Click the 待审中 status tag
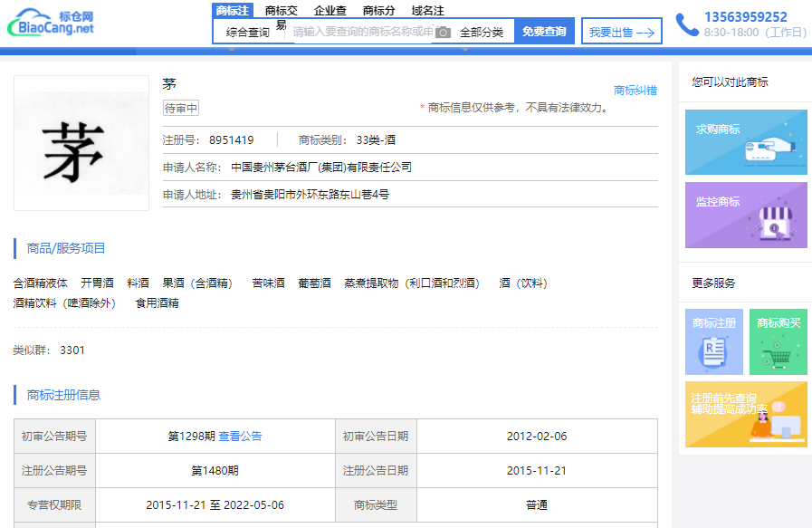812x528 pixels. [181, 108]
